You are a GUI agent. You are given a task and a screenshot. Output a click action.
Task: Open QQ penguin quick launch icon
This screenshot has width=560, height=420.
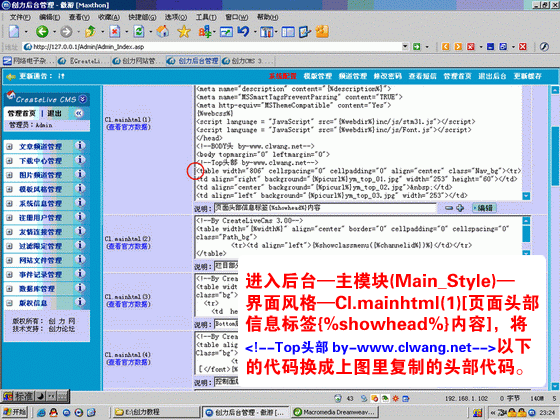click(x=54, y=412)
